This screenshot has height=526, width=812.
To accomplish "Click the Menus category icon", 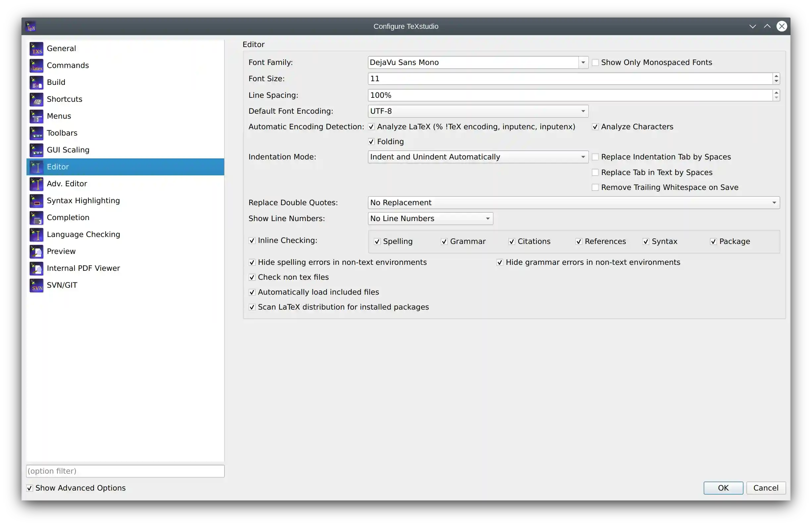I will [x=36, y=116].
